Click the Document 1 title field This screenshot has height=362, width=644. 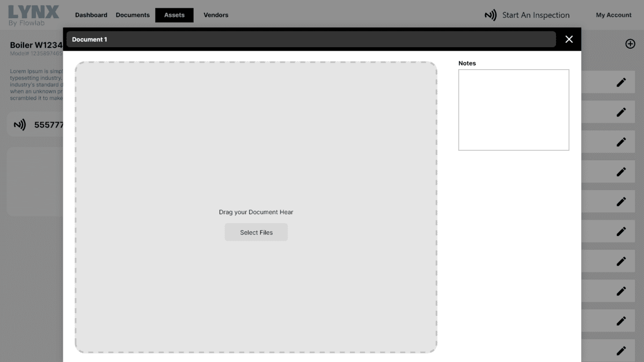[311, 39]
